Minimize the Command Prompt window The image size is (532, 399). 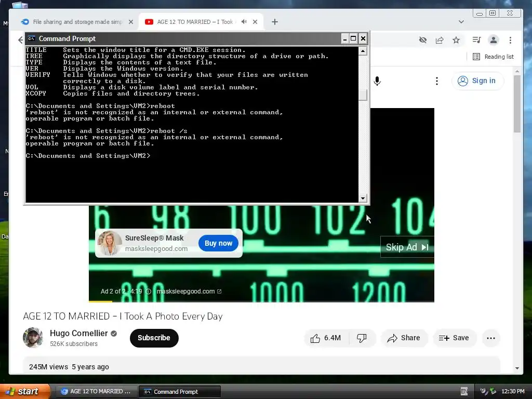(x=345, y=38)
